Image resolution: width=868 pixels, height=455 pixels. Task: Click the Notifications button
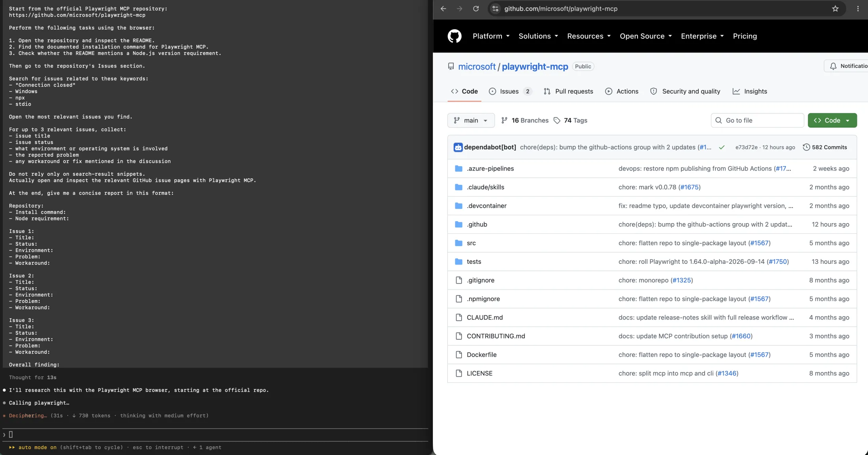[x=847, y=66]
